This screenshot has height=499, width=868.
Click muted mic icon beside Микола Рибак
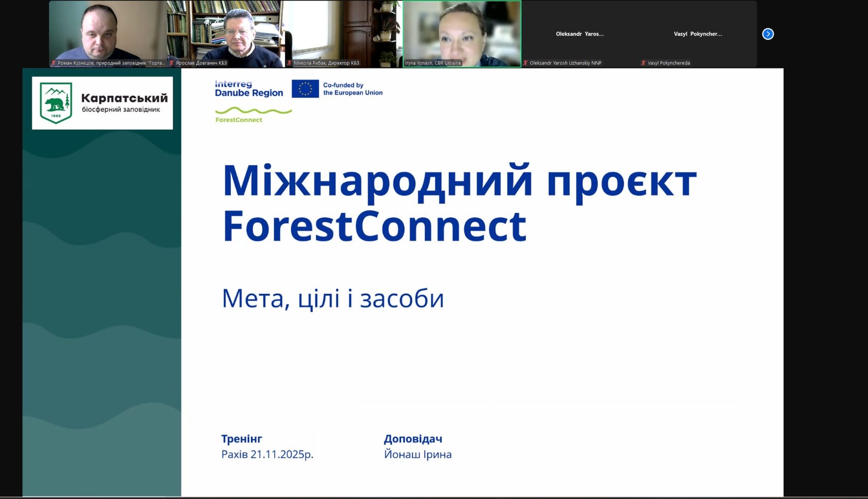point(290,63)
